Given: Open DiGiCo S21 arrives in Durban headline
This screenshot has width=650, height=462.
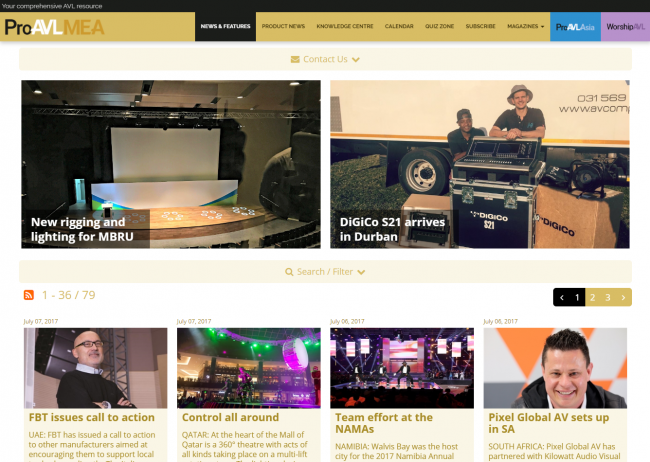Looking at the screenshot, I should click(392, 229).
